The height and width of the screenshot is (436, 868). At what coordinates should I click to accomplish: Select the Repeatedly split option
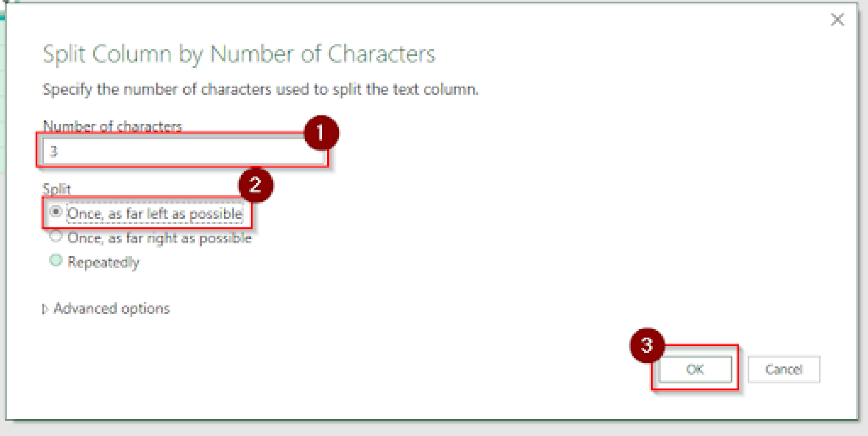coord(102,261)
